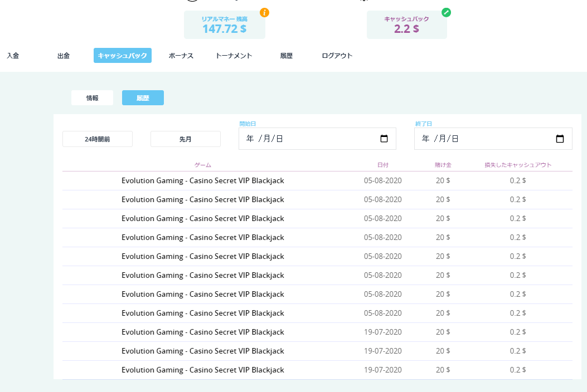Filter history by 先月 button
The height and width of the screenshot is (392, 587).
coord(186,139)
